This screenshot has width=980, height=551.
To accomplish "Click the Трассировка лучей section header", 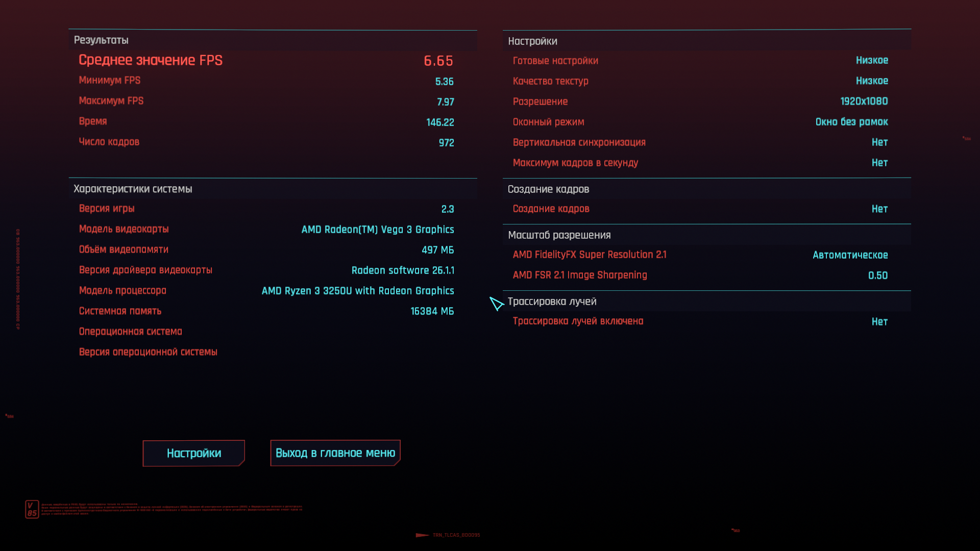I will (552, 302).
